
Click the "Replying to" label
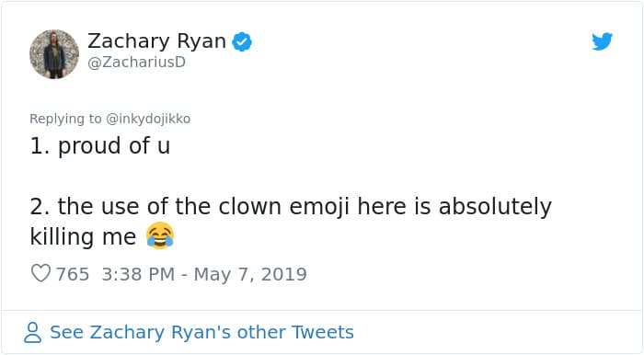tap(65, 119)
